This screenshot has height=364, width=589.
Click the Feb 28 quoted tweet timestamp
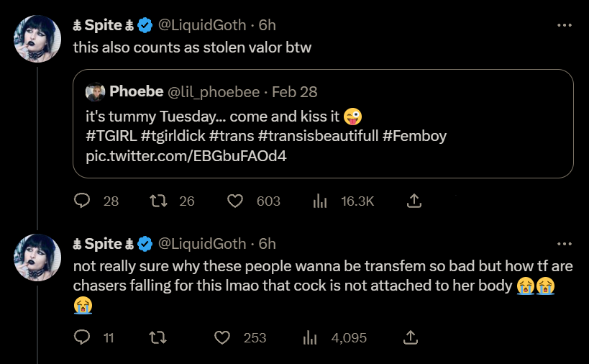coord(295,91)
